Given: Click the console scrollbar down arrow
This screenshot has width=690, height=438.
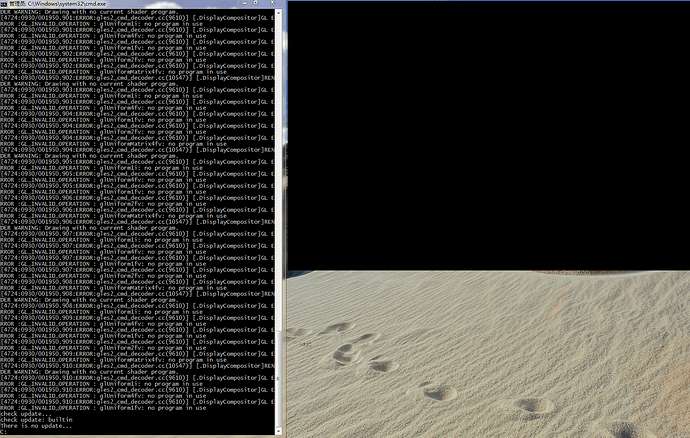Looking at the screenshot, I should (278, 431).
